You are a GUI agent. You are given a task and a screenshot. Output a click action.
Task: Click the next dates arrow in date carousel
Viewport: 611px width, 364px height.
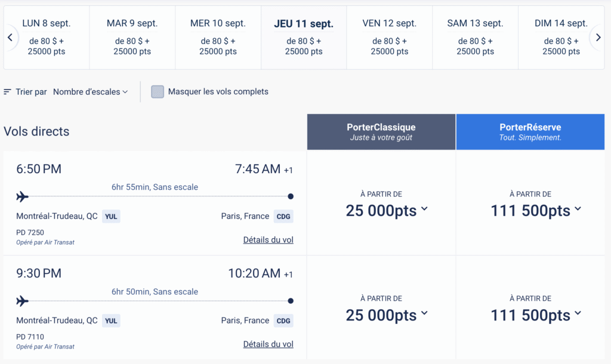[598, 38]
